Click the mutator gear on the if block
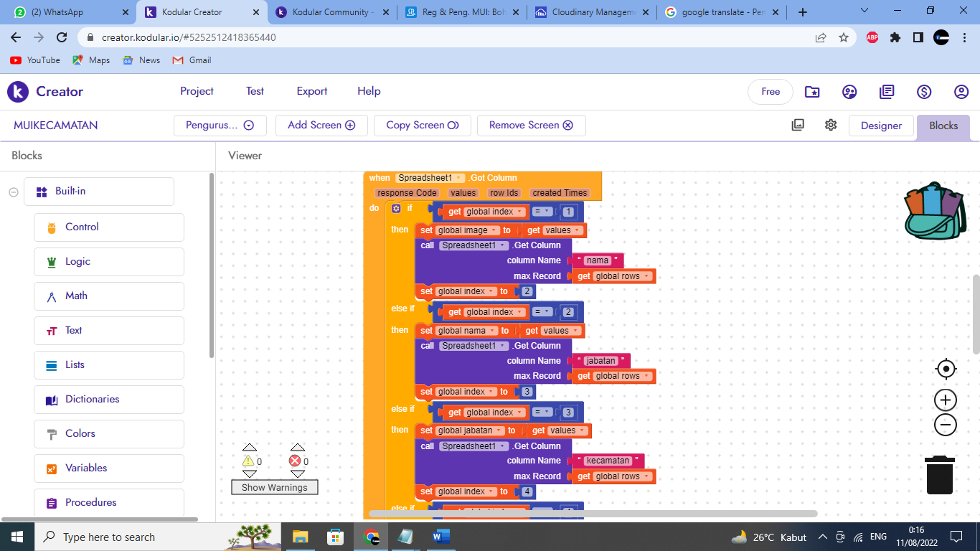Viewport: 980px width, 551px height. (x=396, y=209)
